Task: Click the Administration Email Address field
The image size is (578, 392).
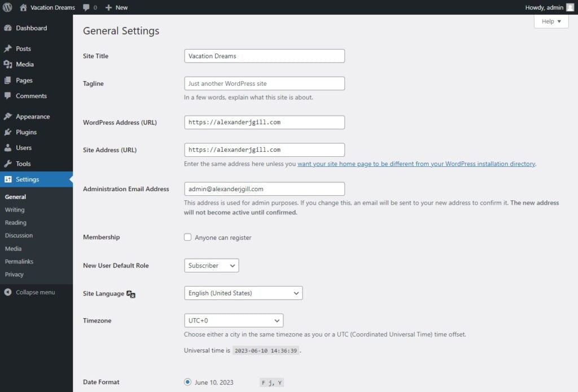Action: (x=264, y=189)
